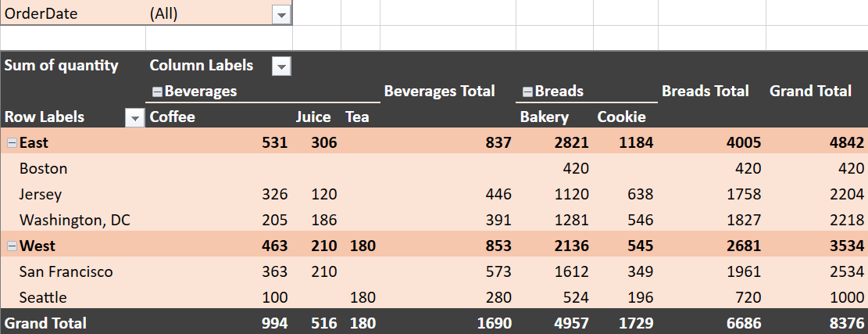Open the Column Labels filter dropdown
This screenshot has width=868, height=334.
pos(281,66)
